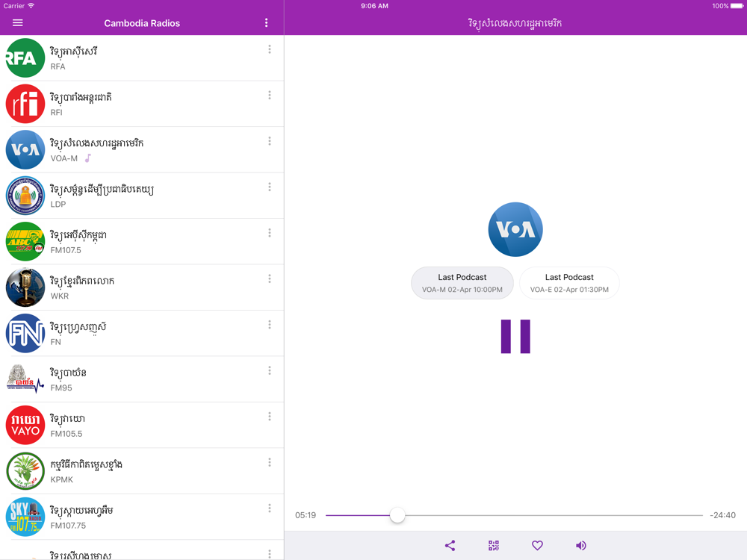747x560 pixels.
Task: Tap the Wi-Fi icon in status bar
Action: 31,6
